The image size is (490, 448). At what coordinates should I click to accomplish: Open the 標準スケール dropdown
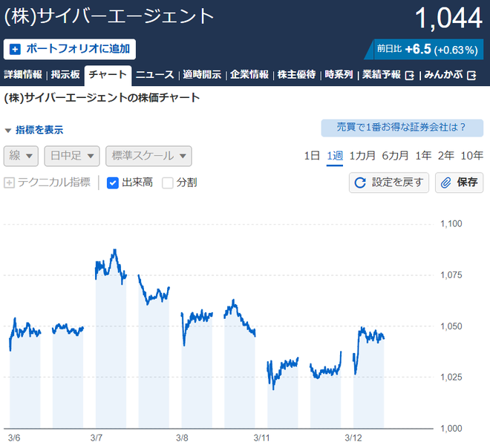148,156
